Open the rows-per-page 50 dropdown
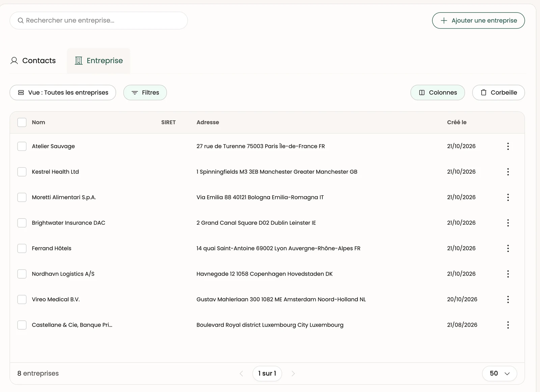 [x=500, y=373]
